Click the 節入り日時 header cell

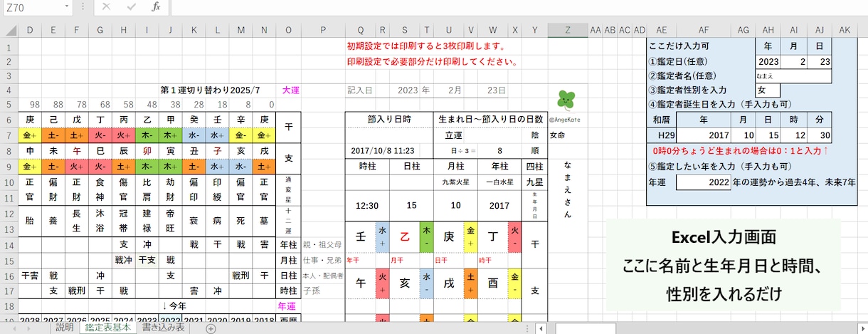click(x=389, y=119)
